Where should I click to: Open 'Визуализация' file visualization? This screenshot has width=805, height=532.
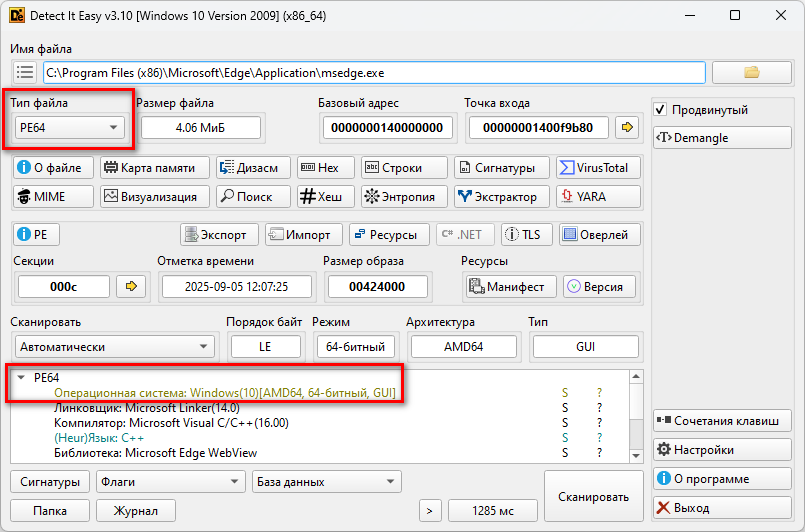pyautogui.click(x=155, y=196)
